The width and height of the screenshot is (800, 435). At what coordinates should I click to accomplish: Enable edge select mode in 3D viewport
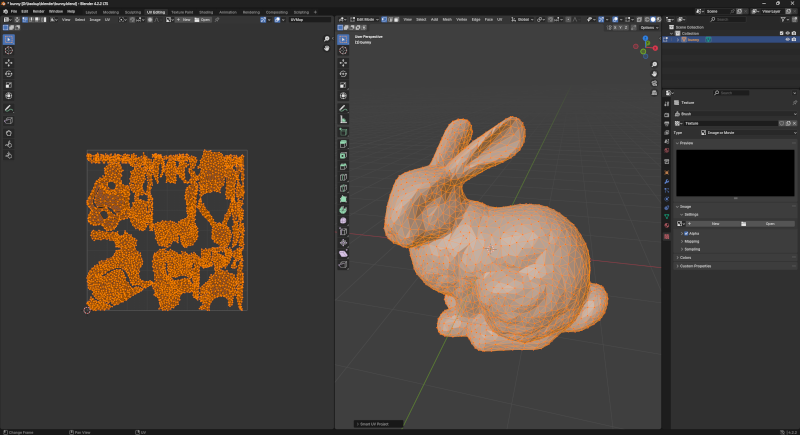click(x=390, y=19)
